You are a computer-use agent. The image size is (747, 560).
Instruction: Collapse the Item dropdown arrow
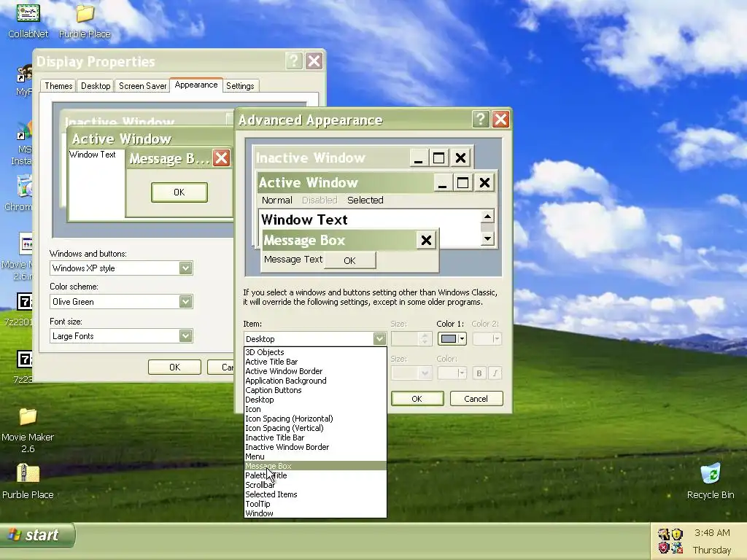coord(379,338)
